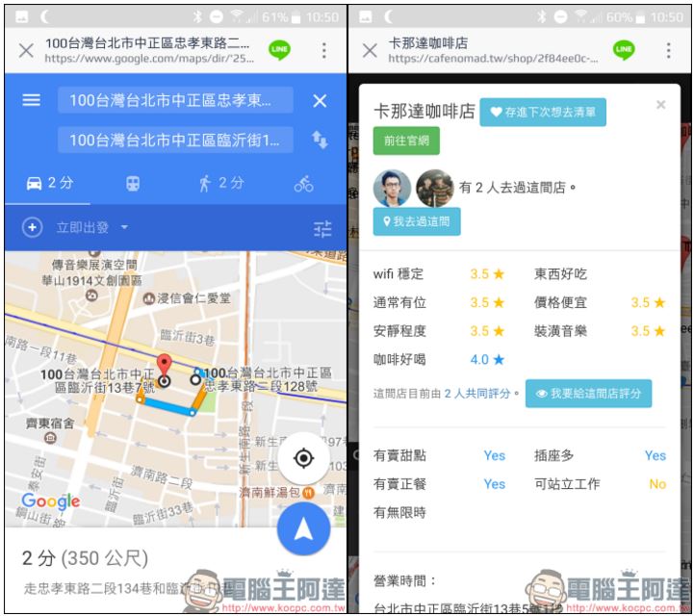Open the Google Maps hamburger menu
This screenshot has height=616, width=694.
(x=32, y=101)
